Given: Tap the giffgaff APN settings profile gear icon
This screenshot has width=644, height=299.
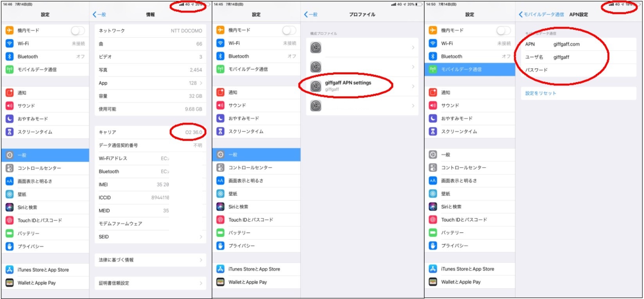Looking at the screenshot, I should point(316,86).
